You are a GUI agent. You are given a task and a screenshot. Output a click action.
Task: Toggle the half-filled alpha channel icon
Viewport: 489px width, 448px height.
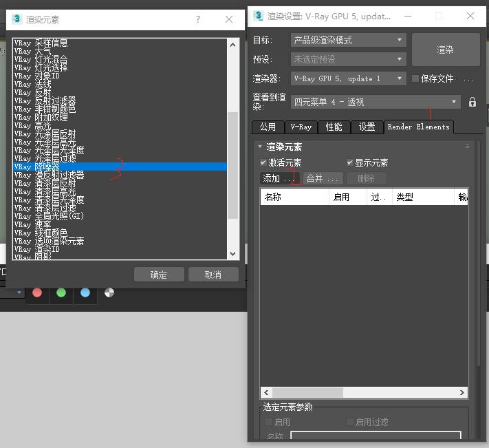point(109,292)
